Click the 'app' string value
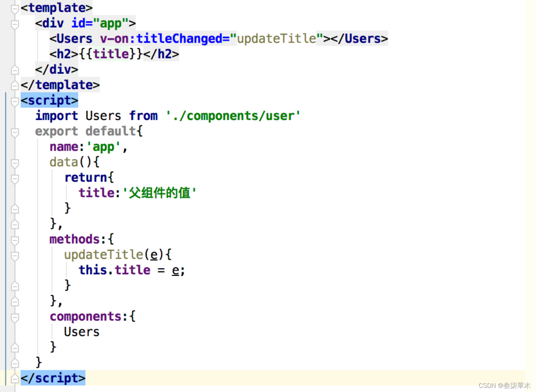536x392 pixels. coord(103,147)
